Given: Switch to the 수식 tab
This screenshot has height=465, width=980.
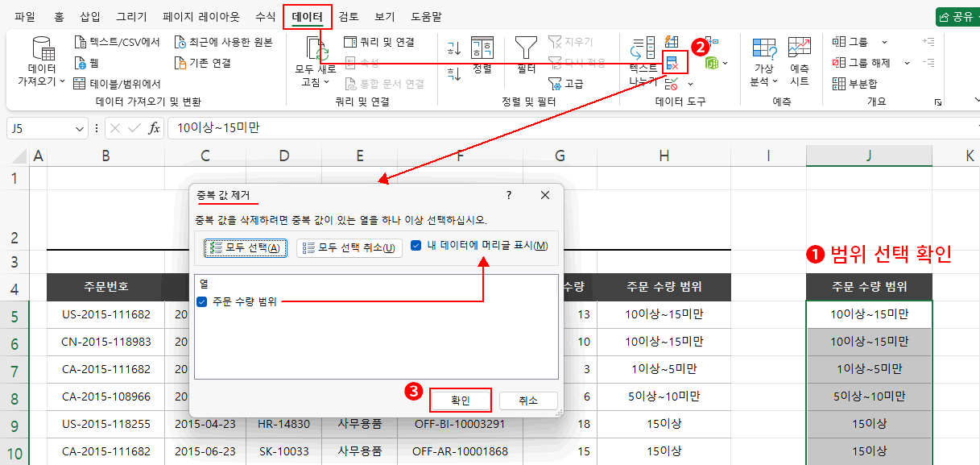Looking at the screenshot, I should 265,16.
